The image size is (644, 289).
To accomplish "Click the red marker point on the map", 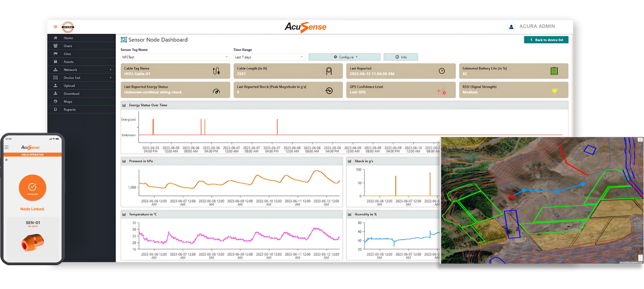I will click(x=511, y=197).
